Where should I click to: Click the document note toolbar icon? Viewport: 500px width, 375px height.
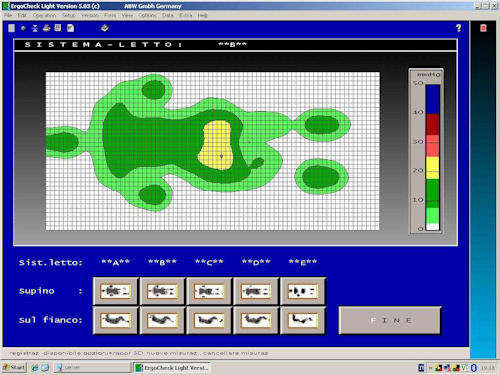[x=70, y=28]
